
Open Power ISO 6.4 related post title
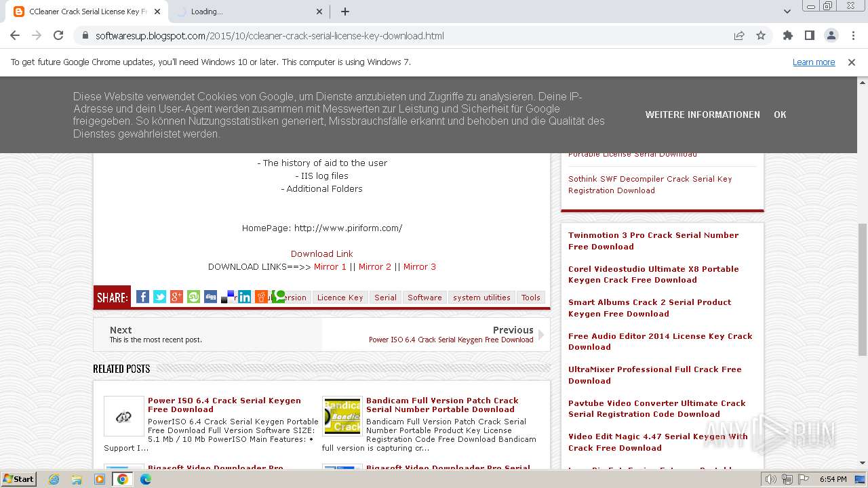tap(224, 405)
